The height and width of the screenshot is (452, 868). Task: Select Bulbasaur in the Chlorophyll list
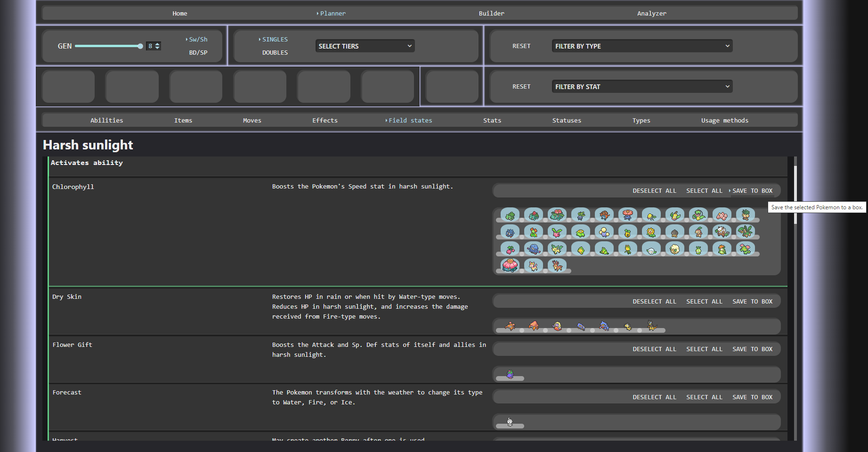click(x=510, y=215)
